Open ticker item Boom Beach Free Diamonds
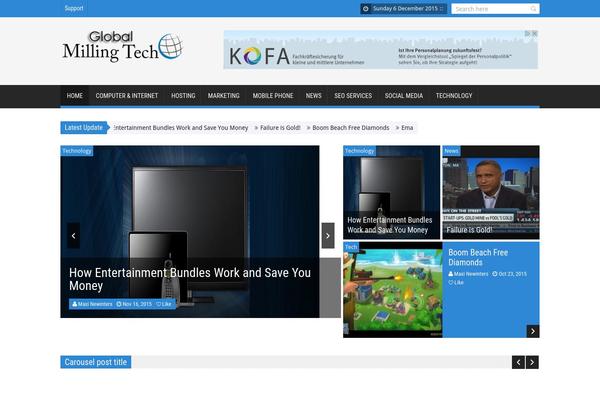This screenshot has width=600, height=400. coord(351,128)
